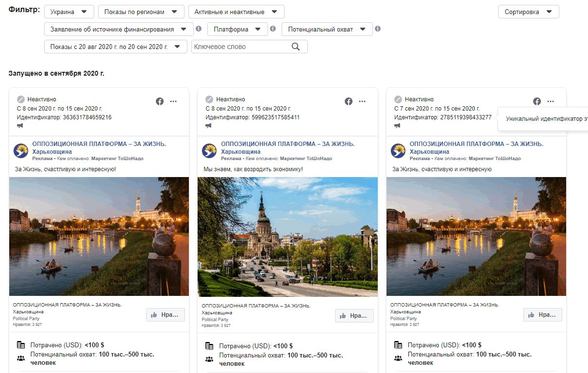Open three-dots menu on second ad card
This screenshot has height=373, width=588.
362,101
